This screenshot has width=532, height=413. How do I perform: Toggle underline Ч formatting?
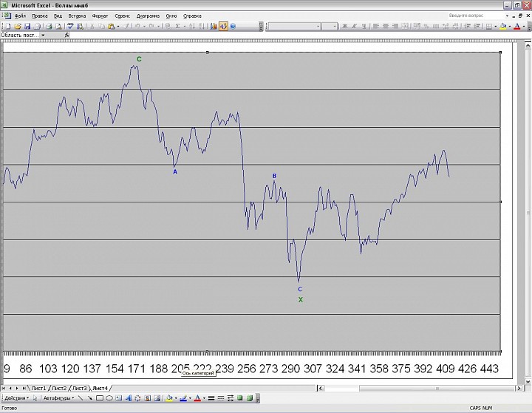pyautogui.click(x=364, y=26)
